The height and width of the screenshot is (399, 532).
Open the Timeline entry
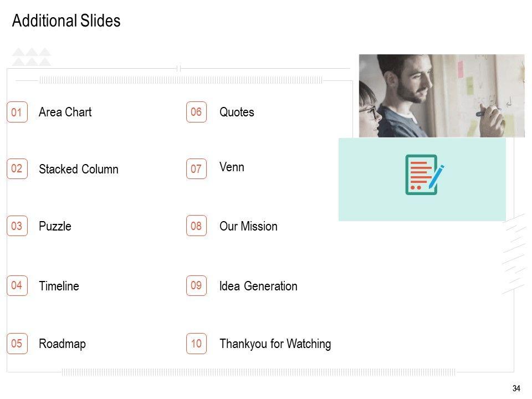[x=59, y=287]
